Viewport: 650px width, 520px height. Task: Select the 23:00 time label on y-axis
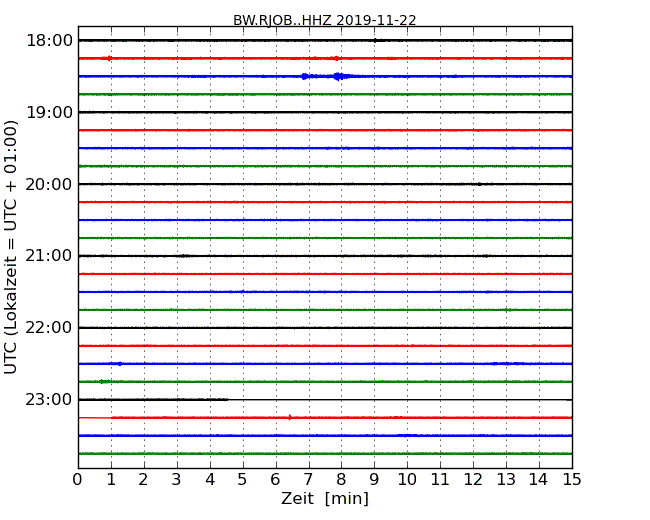[49, 399]
